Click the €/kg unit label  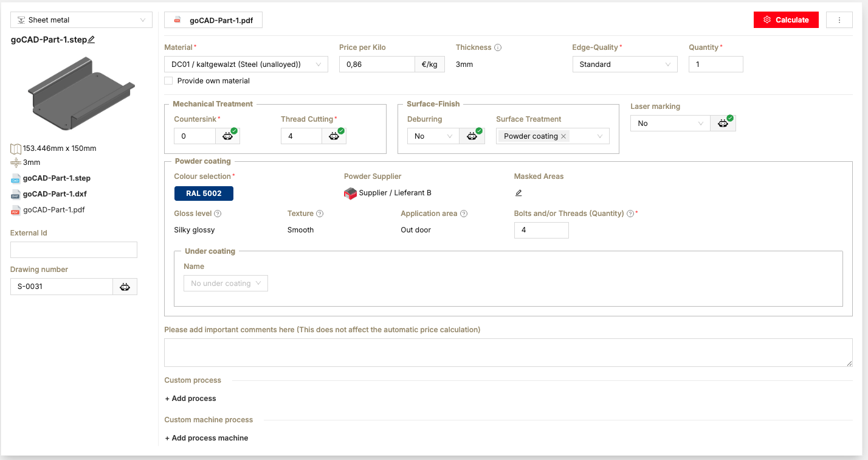[x=430, y=64]
